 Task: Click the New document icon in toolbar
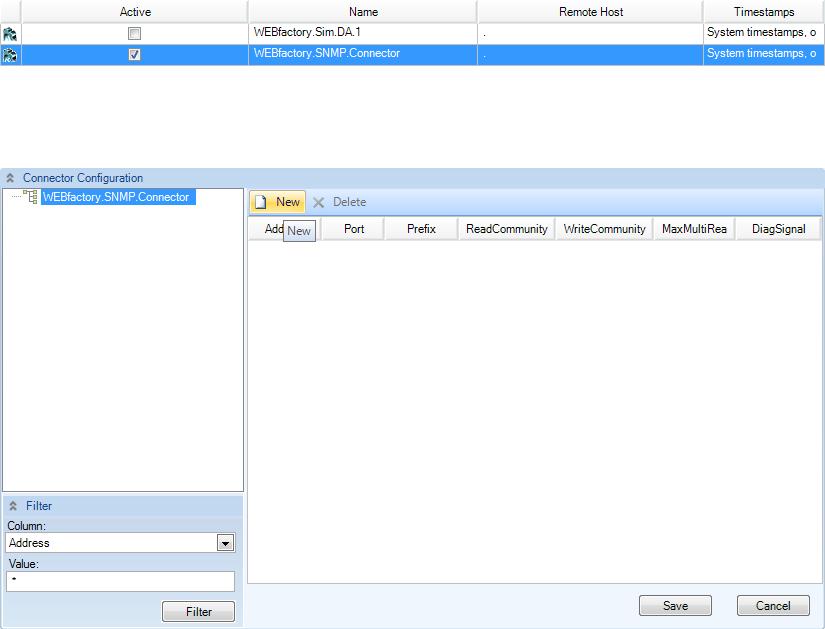tap(261, 202)
